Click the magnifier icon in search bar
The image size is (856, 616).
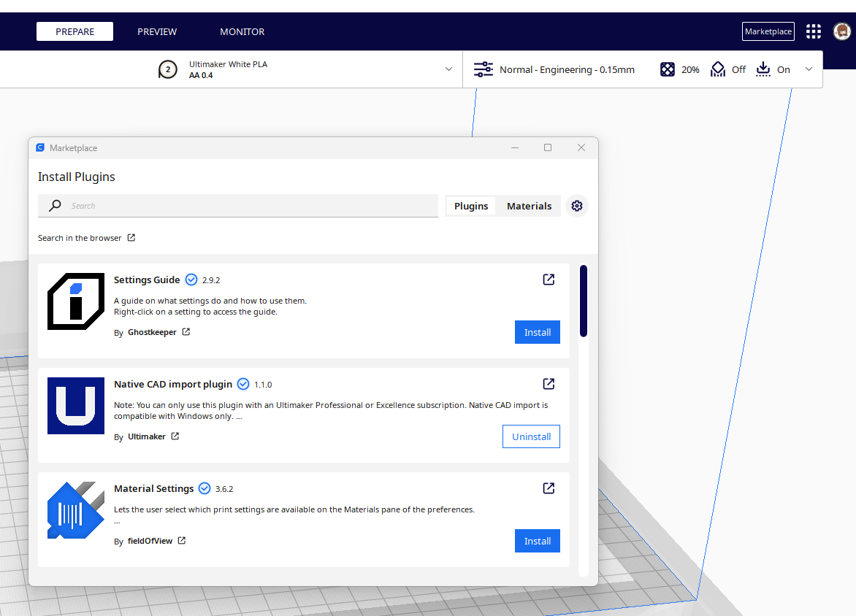[x=55, y=206]
